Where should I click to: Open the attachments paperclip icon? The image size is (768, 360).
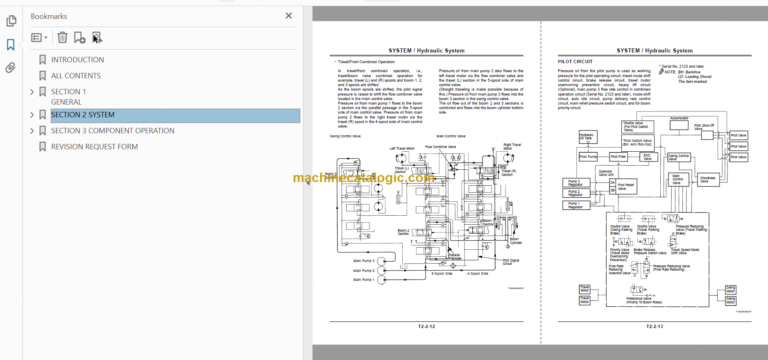[11, 68]
